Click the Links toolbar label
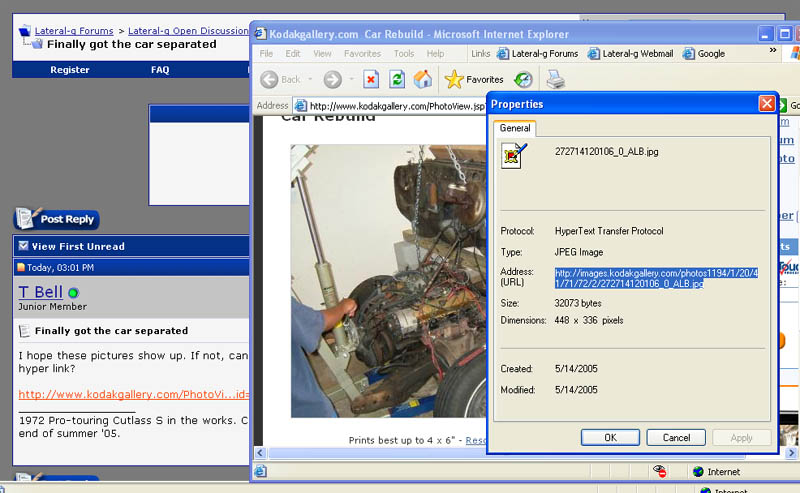800x493 pixels. point(480,54)
